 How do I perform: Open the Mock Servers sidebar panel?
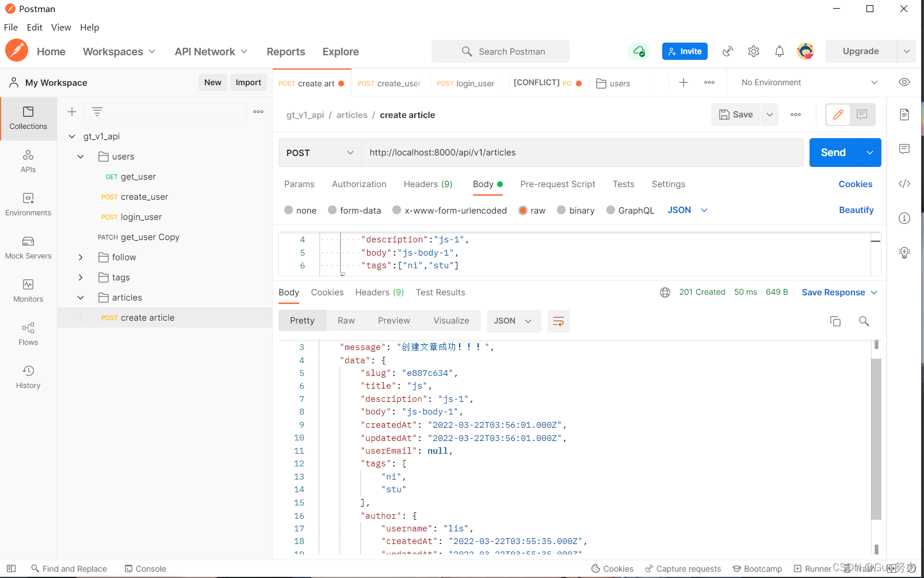pos(28,248)
